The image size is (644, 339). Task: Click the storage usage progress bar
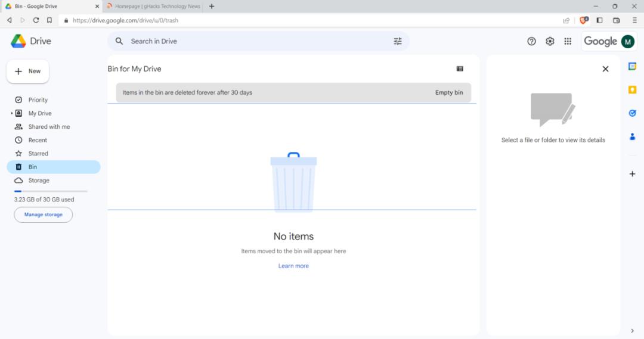[51, 191]
